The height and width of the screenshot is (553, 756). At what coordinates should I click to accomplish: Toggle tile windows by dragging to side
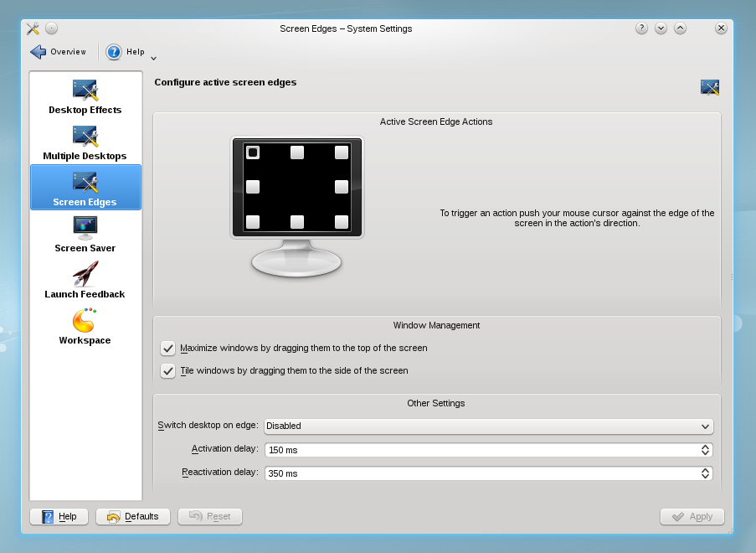[x=168, y=370]
